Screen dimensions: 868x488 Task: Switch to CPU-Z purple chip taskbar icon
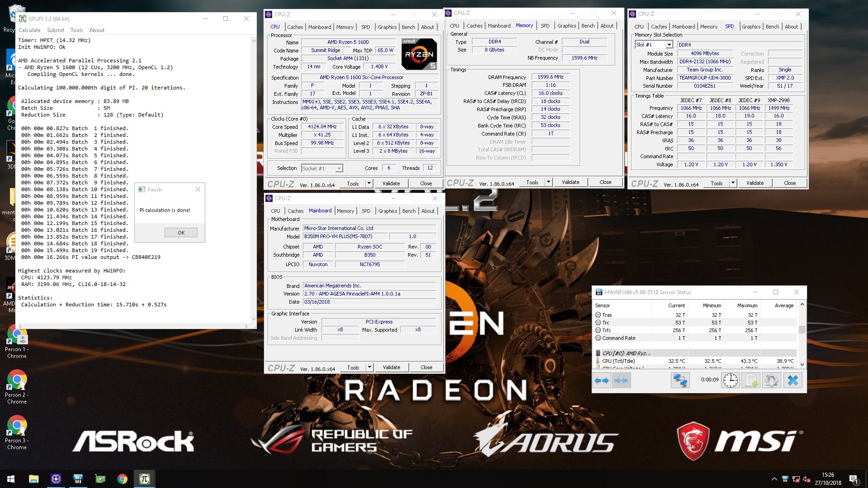coord(56,479)
